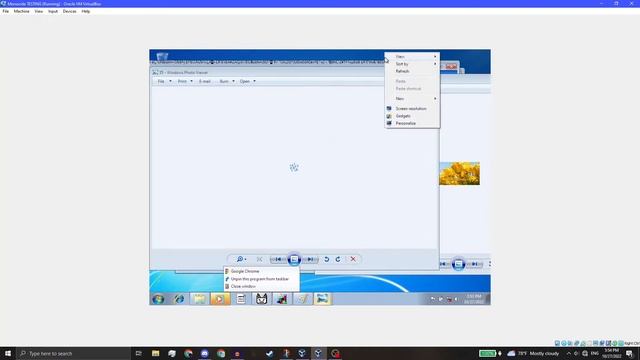Go to previous photo in front Photo Viewer

pos(278,259)
